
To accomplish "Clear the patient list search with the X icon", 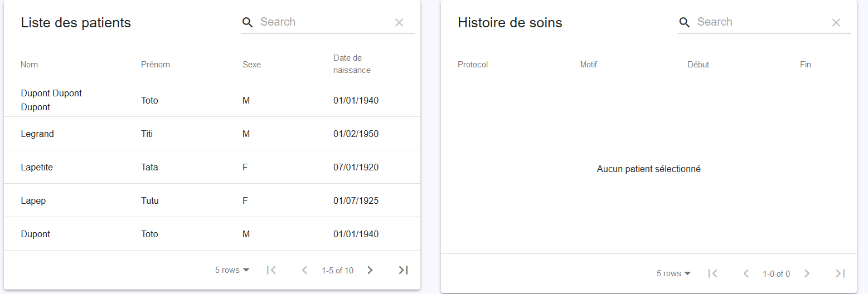I will coord(399,22).
